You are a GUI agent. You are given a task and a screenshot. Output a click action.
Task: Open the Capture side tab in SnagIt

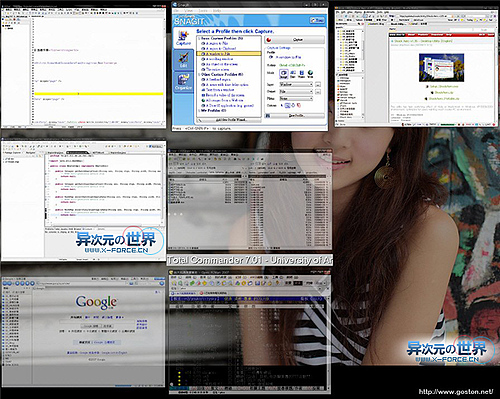pyautogui.click(x=183, y=38)
